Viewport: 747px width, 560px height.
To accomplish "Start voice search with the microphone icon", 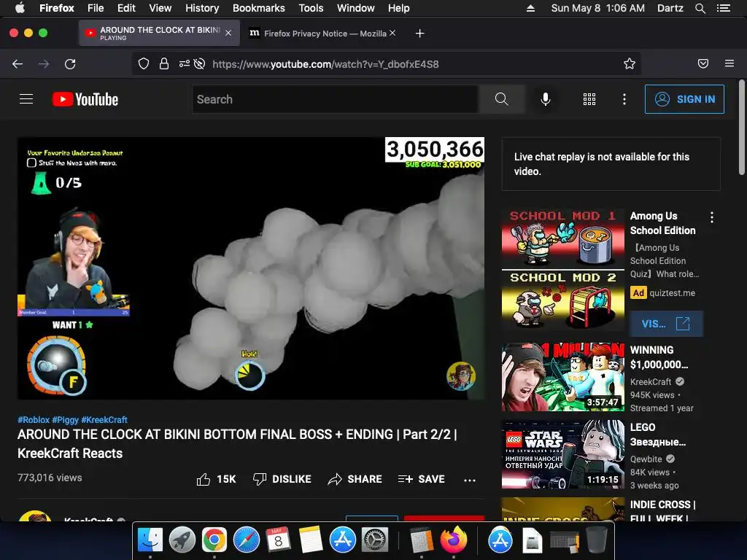I will point(546,99).
